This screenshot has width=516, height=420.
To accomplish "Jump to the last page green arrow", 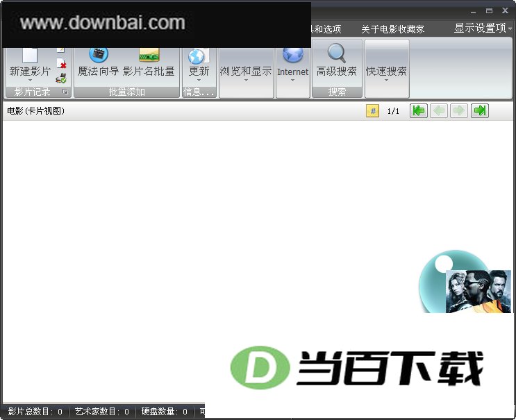I will point(479,111).
